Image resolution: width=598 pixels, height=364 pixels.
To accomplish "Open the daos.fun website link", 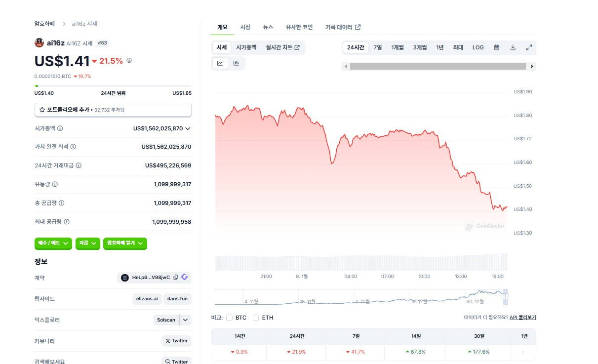I will 178,299.
